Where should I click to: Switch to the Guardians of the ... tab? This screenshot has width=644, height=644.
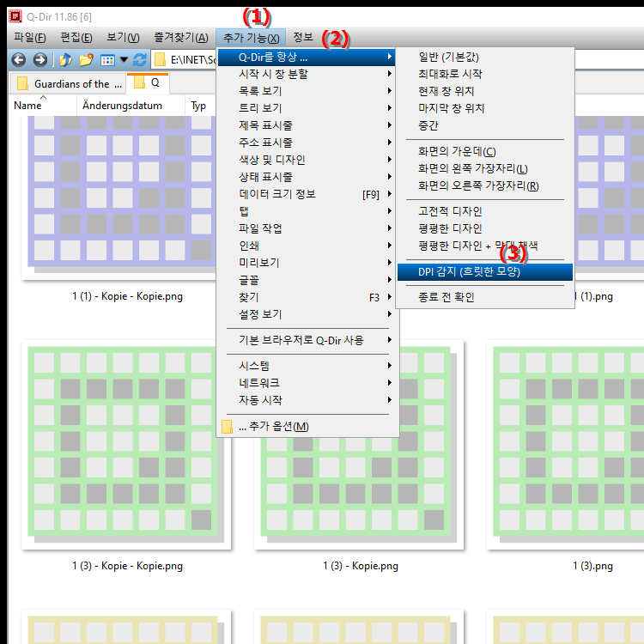pos(68,84)
